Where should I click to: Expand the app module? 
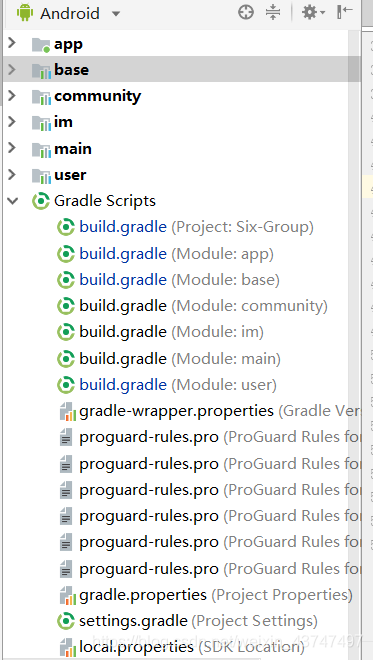(x=12, y=43)
